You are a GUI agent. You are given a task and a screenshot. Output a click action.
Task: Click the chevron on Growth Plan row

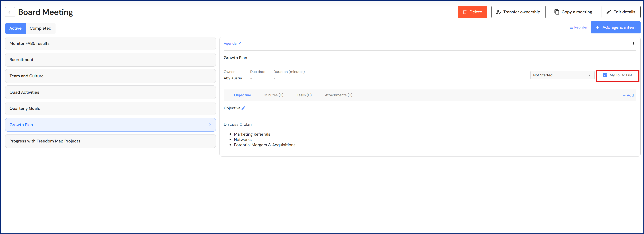210,125
